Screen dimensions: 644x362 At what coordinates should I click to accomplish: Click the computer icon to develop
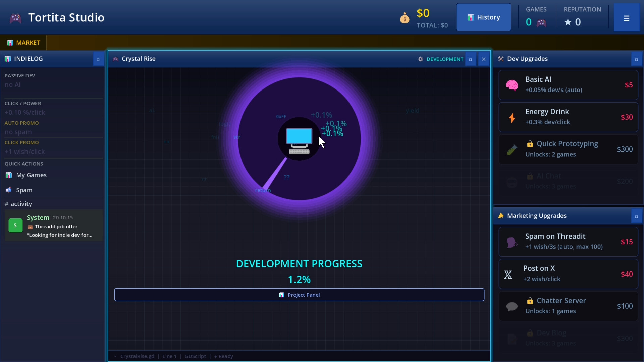[x=299, y=140]
